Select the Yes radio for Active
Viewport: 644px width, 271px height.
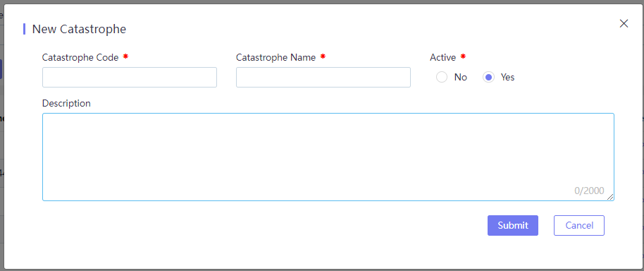pos(488,78)
